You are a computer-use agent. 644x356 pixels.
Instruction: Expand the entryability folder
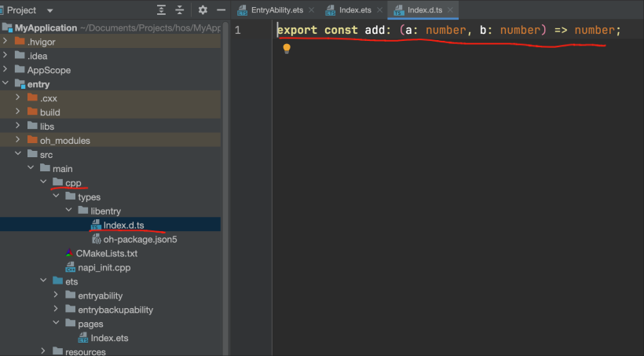pos(57,295)
